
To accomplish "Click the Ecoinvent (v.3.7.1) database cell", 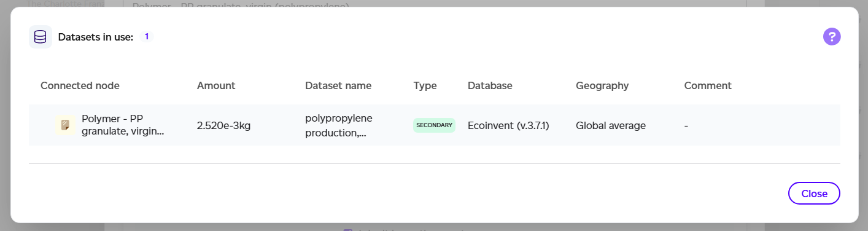I will (508, 125).
